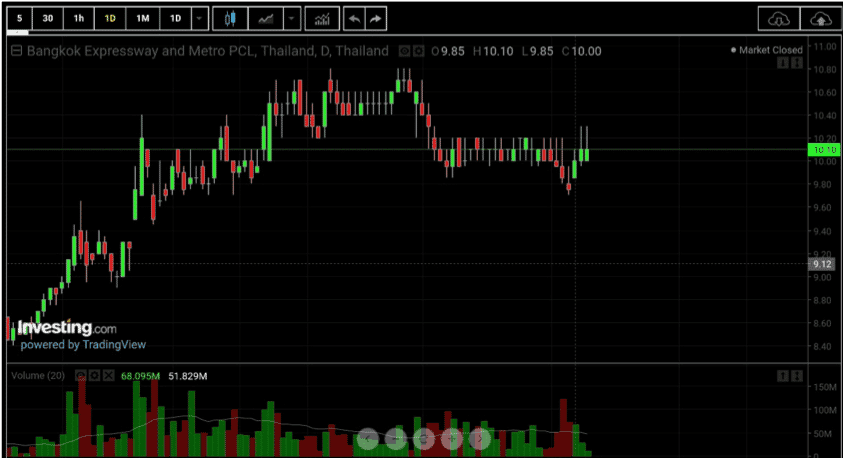843x458 pixels.
Task: Undo last chart action arrow
Action: 354,19
